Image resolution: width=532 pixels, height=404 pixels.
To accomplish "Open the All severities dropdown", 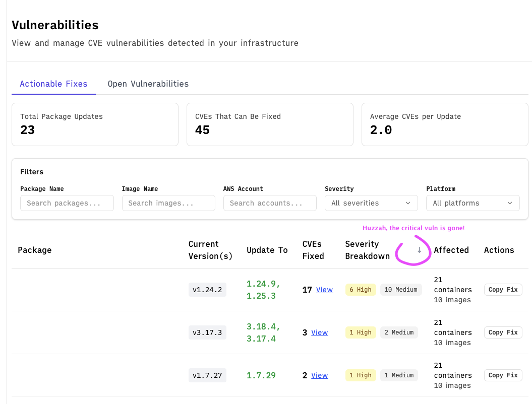I will [371, 203].
